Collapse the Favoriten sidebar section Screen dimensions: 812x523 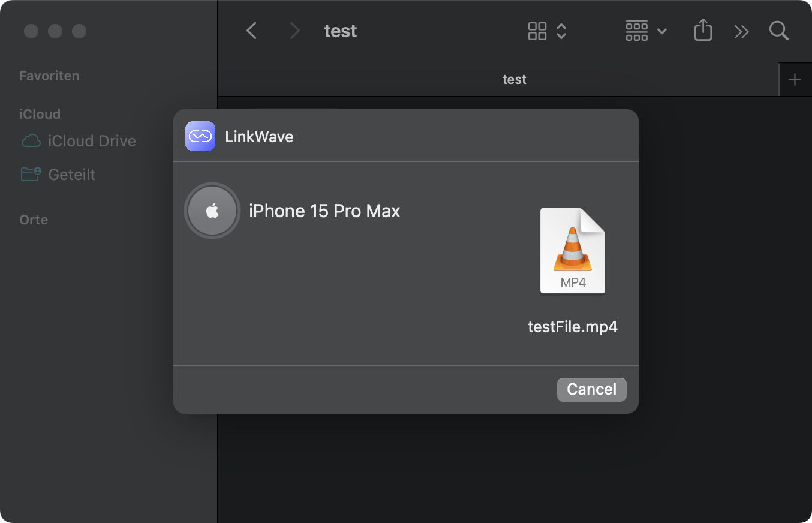click(49, 76)
